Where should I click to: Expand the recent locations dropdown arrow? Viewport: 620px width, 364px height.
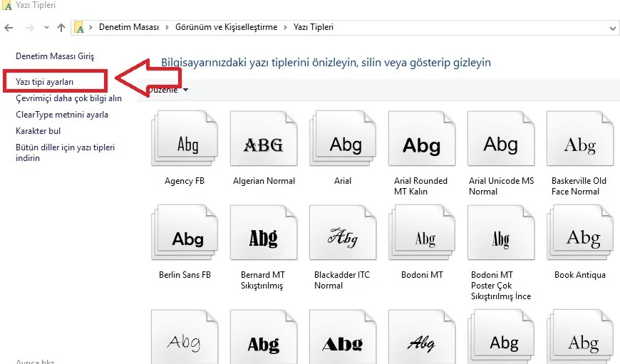coord(46,28)
